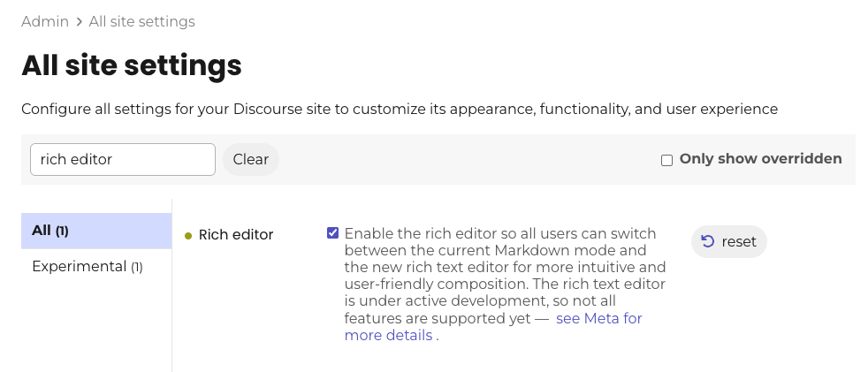868x372 pixels.
Task: Click the Only show overridden label text
Action: pos(761,159)
